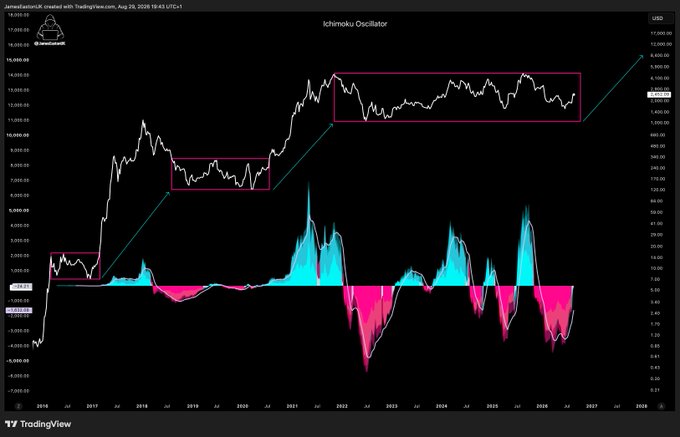This screenshot has height=437, width=680.
Task: Click the -24.21 oscillator value label
Action: pyautogui.click(x=20, y=287)
